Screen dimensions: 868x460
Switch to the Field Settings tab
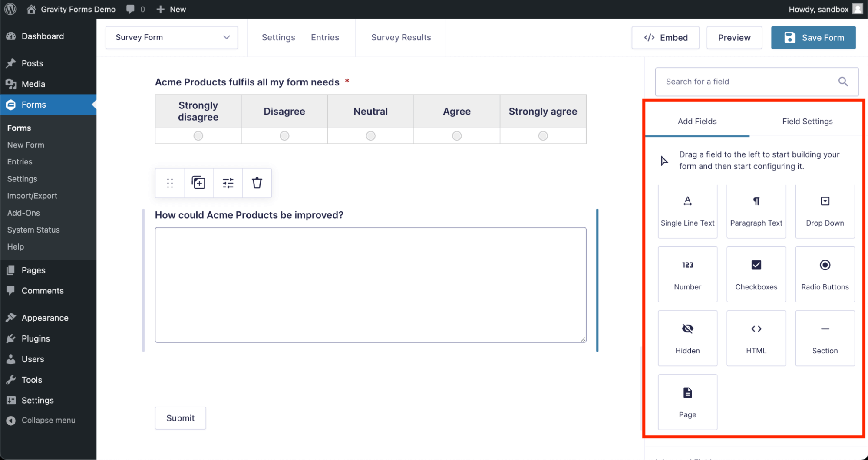click(x=807, y=122)
